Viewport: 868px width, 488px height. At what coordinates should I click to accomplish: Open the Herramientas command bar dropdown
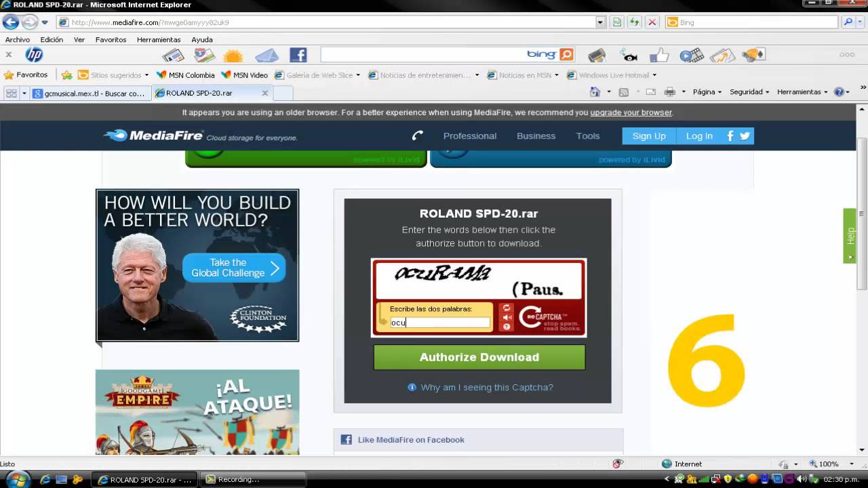[x=803, y=91]
